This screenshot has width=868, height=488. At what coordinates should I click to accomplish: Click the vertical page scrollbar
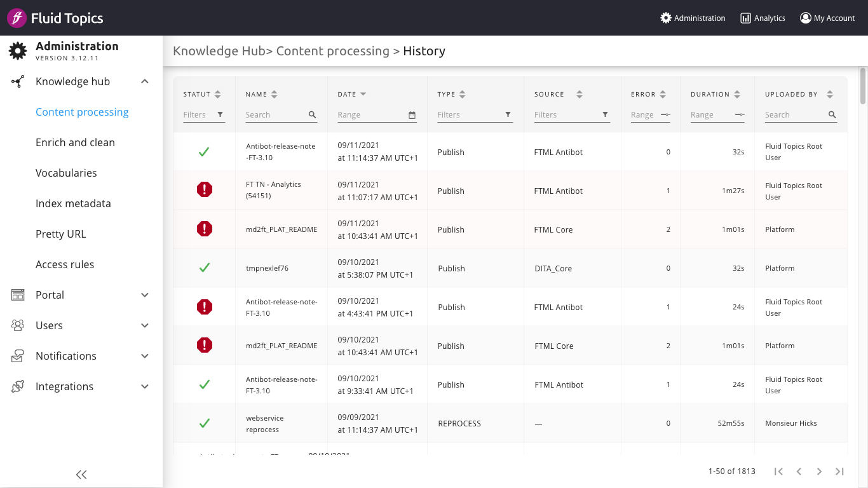pos(863,85)
